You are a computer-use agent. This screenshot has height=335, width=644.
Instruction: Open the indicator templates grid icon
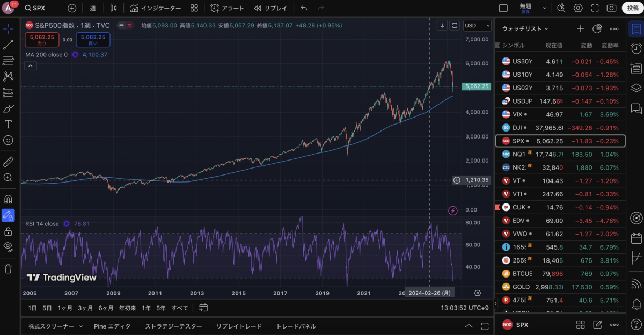194,8
